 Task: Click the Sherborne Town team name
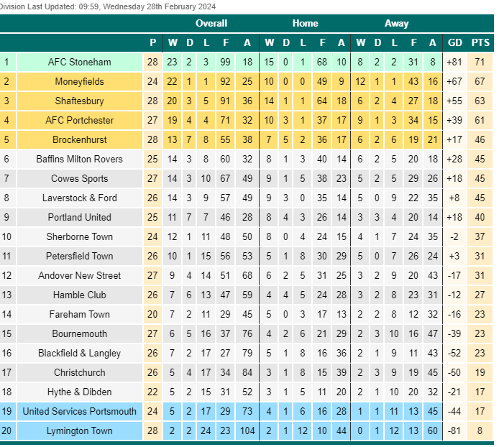pos(79,237)
